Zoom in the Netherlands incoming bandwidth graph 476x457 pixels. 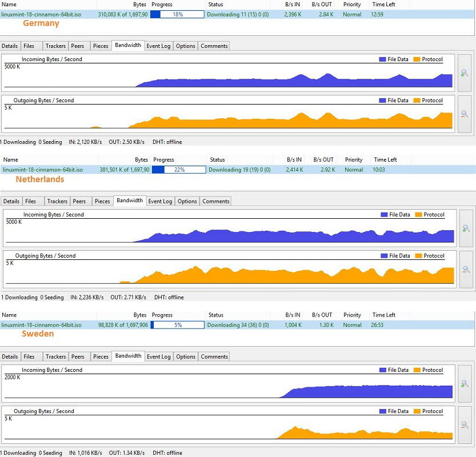pyautogui.click(x=466, y=228)
